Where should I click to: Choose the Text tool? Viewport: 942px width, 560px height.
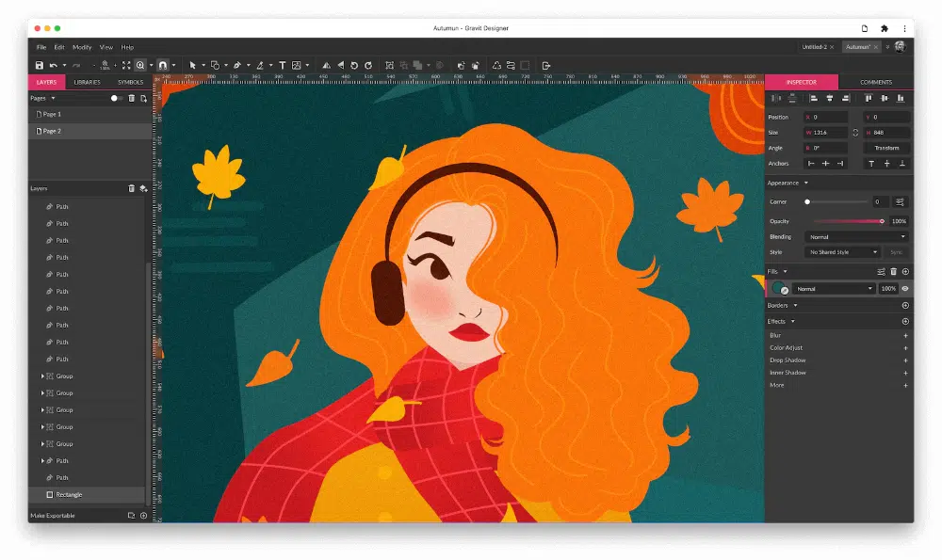tap(282, 65)
